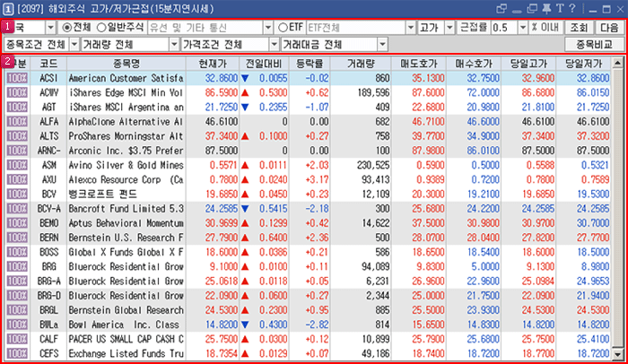Click the 다음 next button

coord(609,28)
